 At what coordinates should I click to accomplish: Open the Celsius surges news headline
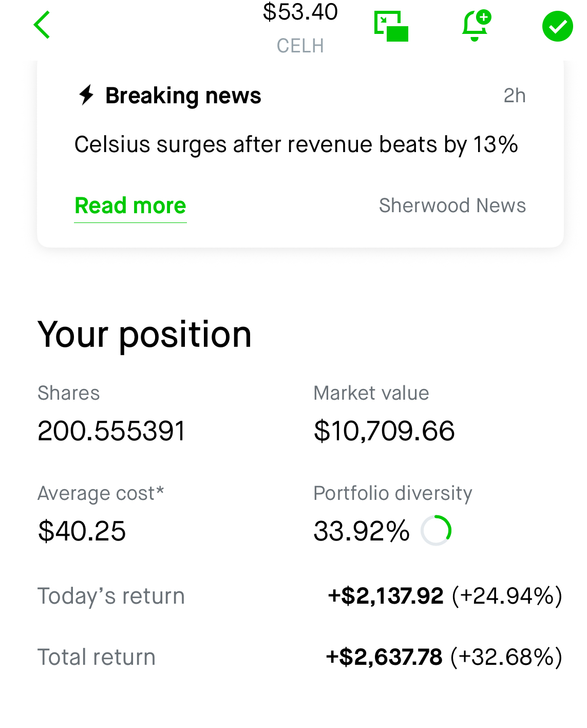296,144
